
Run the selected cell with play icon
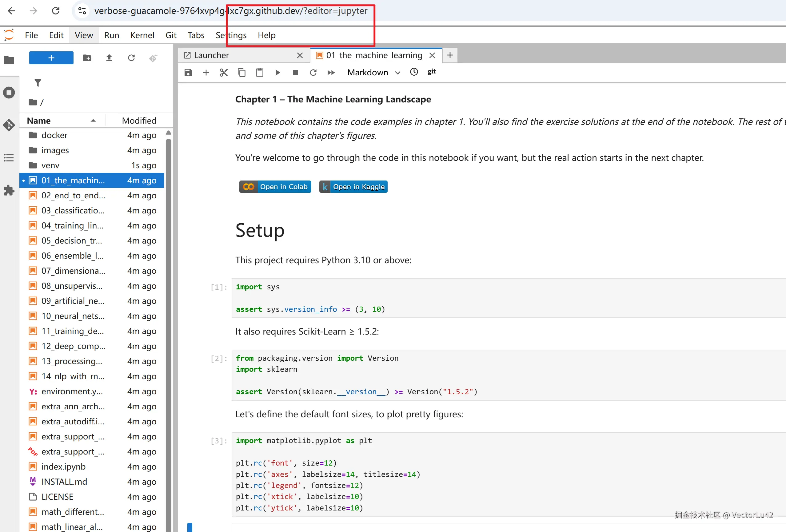click(x=277, y=73)
